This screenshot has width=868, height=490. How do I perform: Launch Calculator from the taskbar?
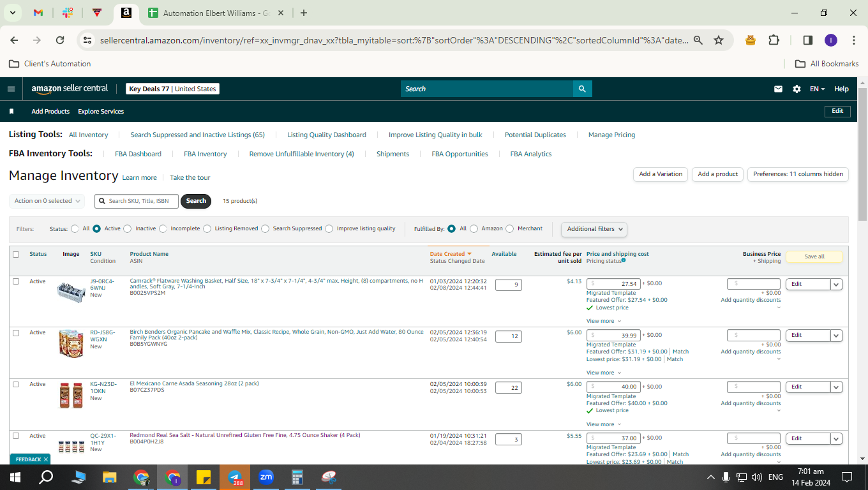(297, 477)
